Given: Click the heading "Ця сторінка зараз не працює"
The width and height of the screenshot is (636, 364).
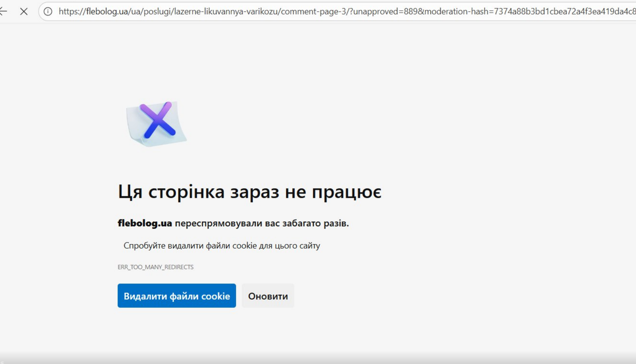Looking at the screenshot, I should [249, 192].
